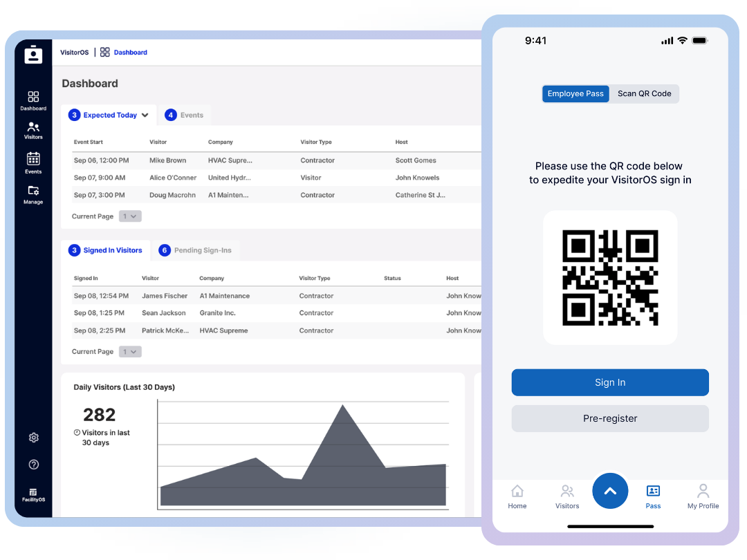Click the VisitorOS breadcrumb link
The height and width of the screenshot is (560, 747).
74,53
